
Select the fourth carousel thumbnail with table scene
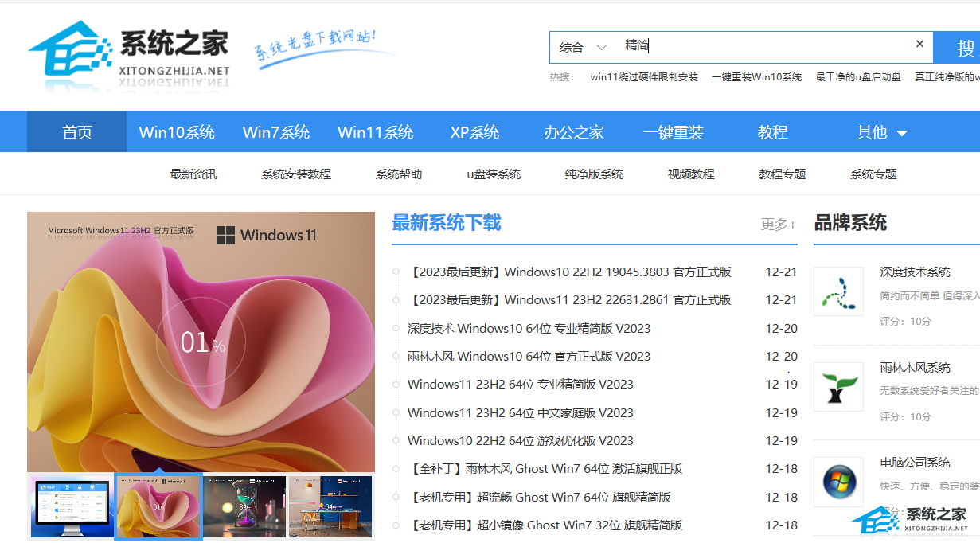[330, 506]
